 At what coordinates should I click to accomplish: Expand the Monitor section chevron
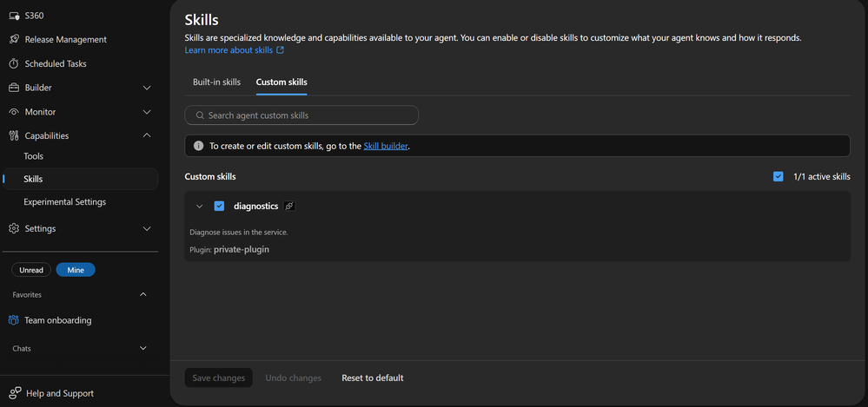[x=147, y=112]
